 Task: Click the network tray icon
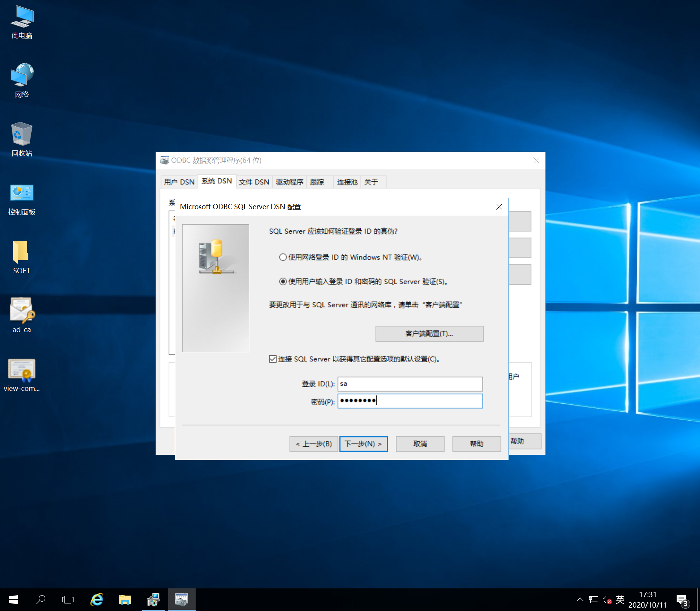point(594,600)
